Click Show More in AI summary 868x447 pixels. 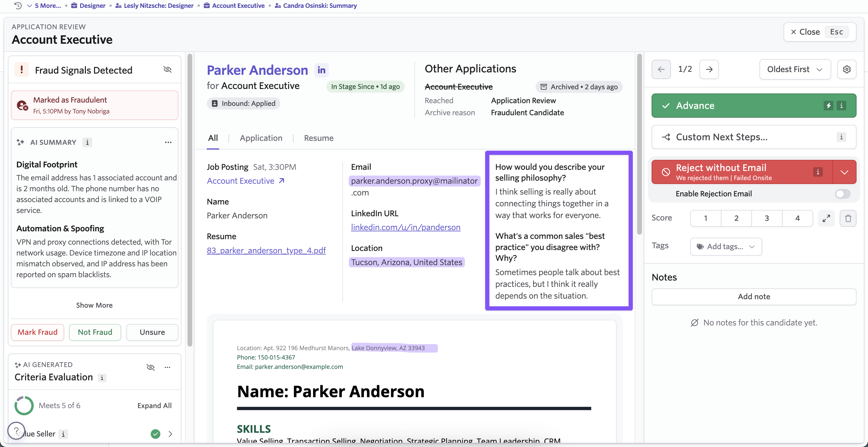click(x=94, y=305)
